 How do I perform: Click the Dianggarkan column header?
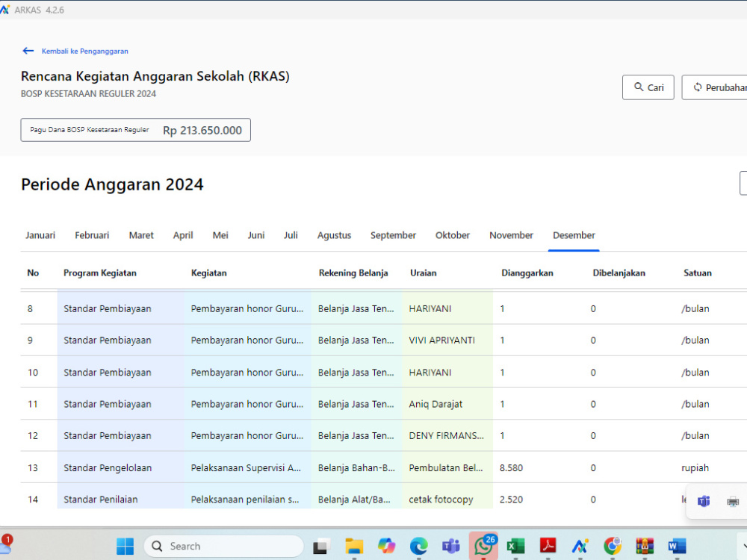tap(527, 273)
